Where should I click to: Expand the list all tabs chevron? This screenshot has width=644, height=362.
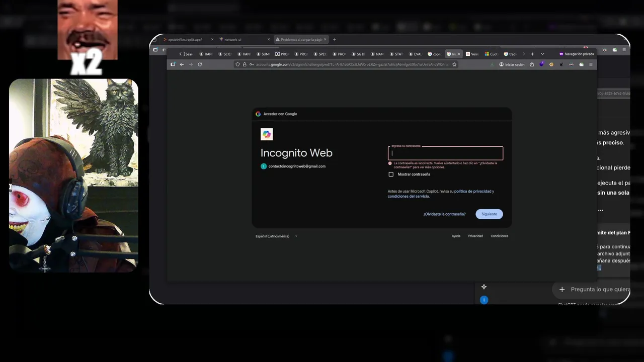542,54
